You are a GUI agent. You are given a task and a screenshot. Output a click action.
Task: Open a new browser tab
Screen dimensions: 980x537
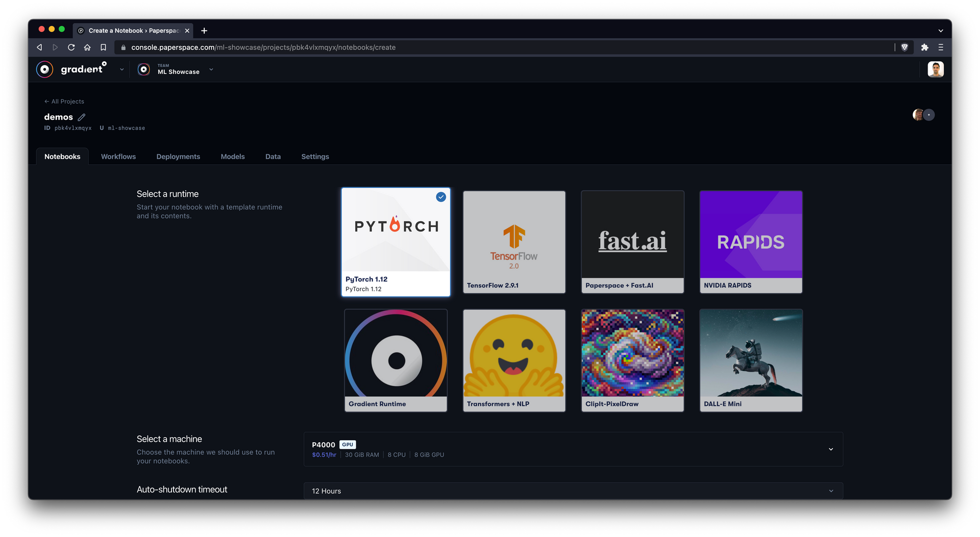pyautogui.click(x=204, y=31)
